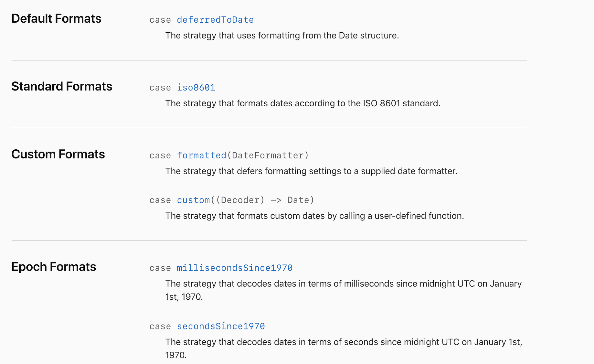Click the milliseconds since midnight UTC description

tap(343, 290)
